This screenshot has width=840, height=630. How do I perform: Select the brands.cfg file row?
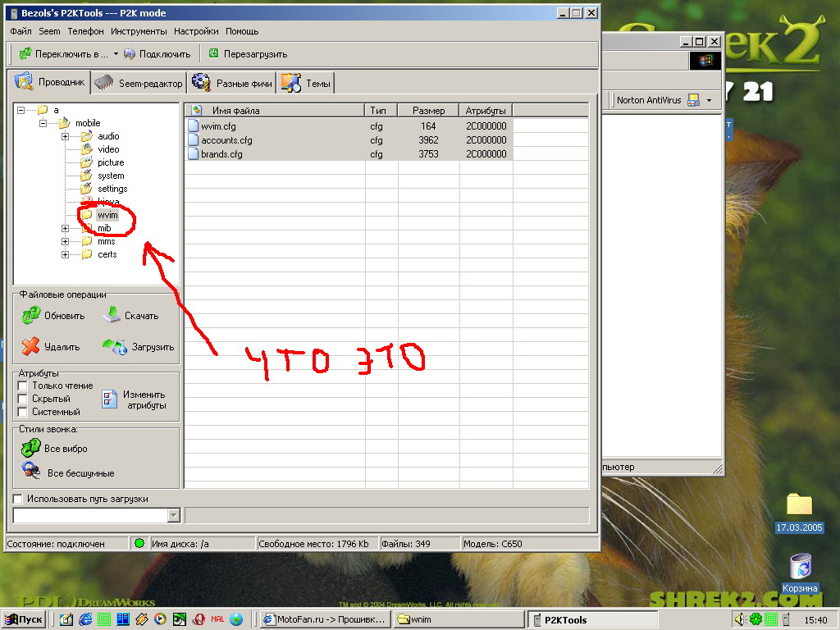(349, 154)
